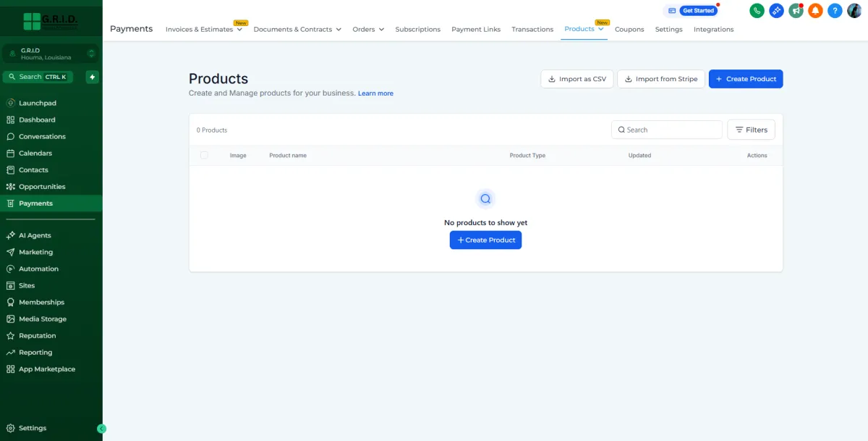Switch to the Transactions tab
The width and height of the screenshot is (868, 441).
coord(532,29)
